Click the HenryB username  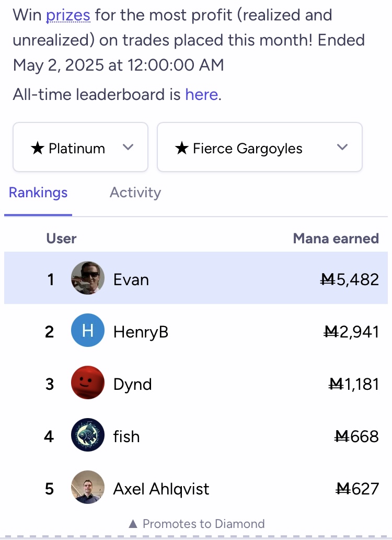141,332
